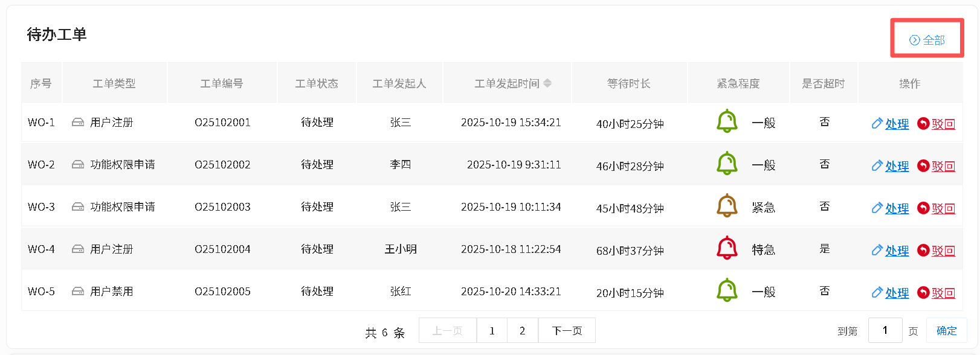Viewport: 980px width, 355px height.
Task: Click 驳回 to reject work order WO-3
Action: pos(936,208)
